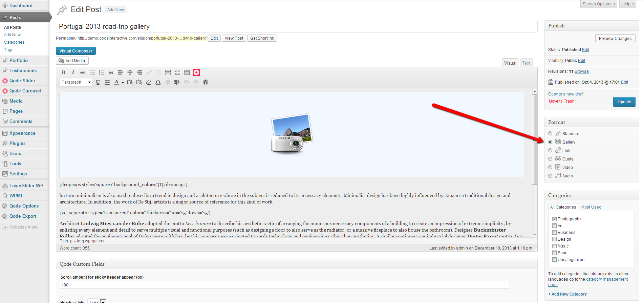644x303 pixels.
Task: Switch to Most Used categories tab
Action: point(591,207)
